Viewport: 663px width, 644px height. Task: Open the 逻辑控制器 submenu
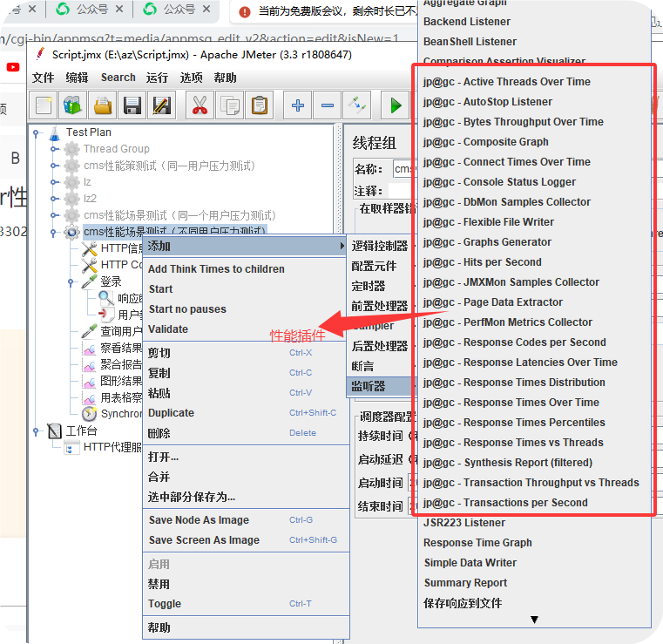point(380,246)
